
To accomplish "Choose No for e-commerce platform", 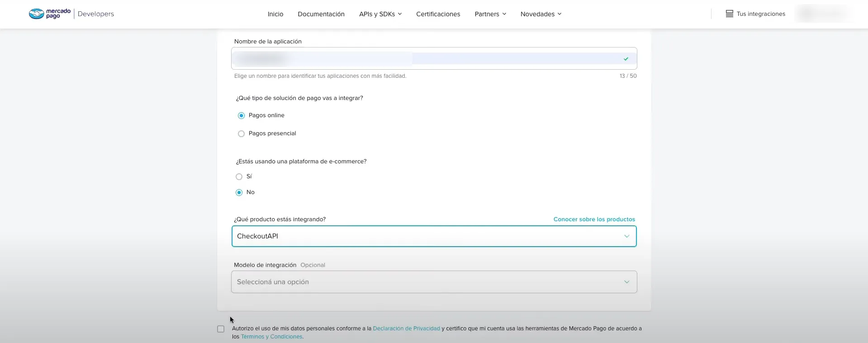I will 239,192.
